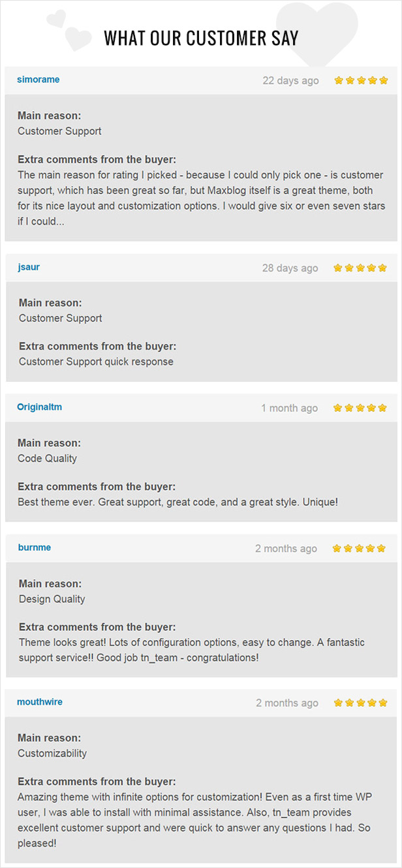Viewport: 402px width, 868px height.
Task: Click the 'Customizability' main reason text
Action: point(52,754)
